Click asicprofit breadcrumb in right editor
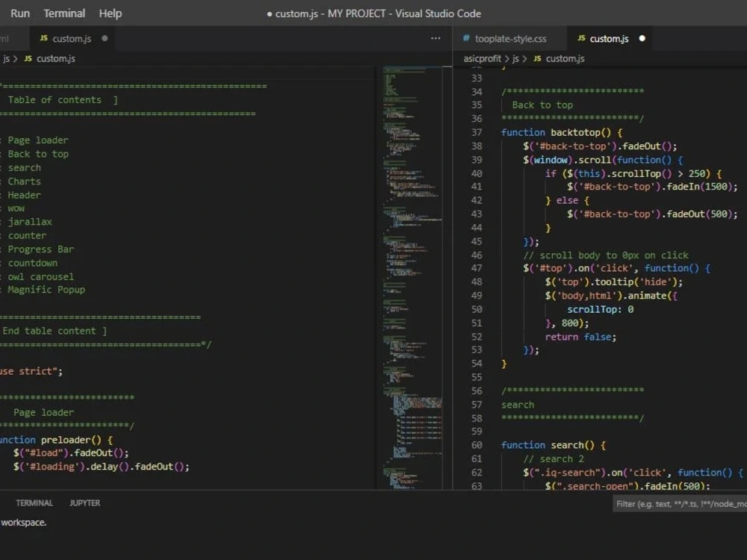The height and width of the screenshot is (560, 747). pos(482,58)
